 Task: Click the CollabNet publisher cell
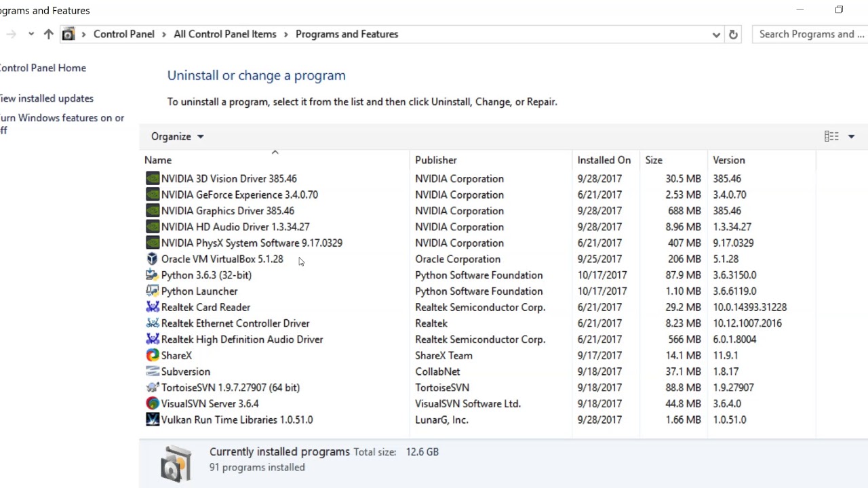point(437,371)
